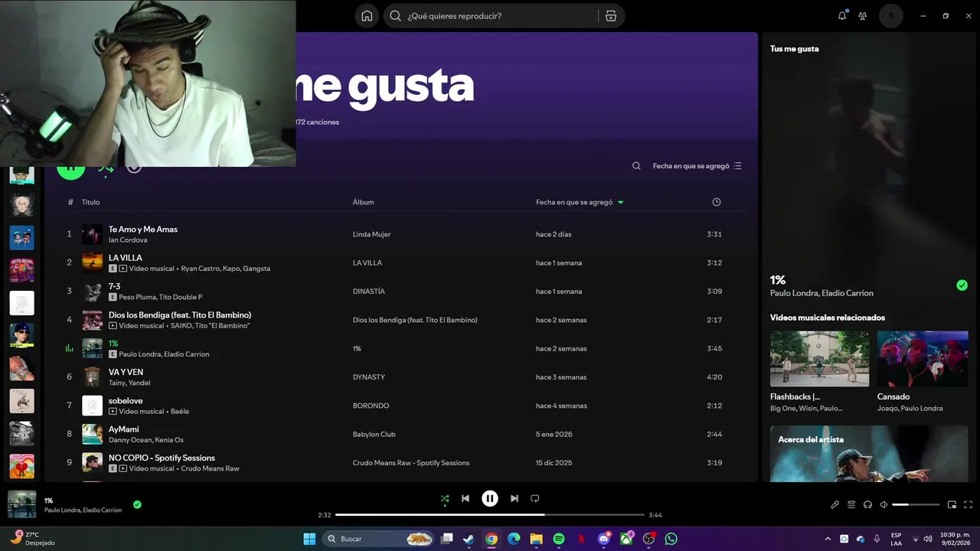Open album link Linda Mujer
Image resolution: width=980 pixels, height=551 pixels.
coord(371,234)
